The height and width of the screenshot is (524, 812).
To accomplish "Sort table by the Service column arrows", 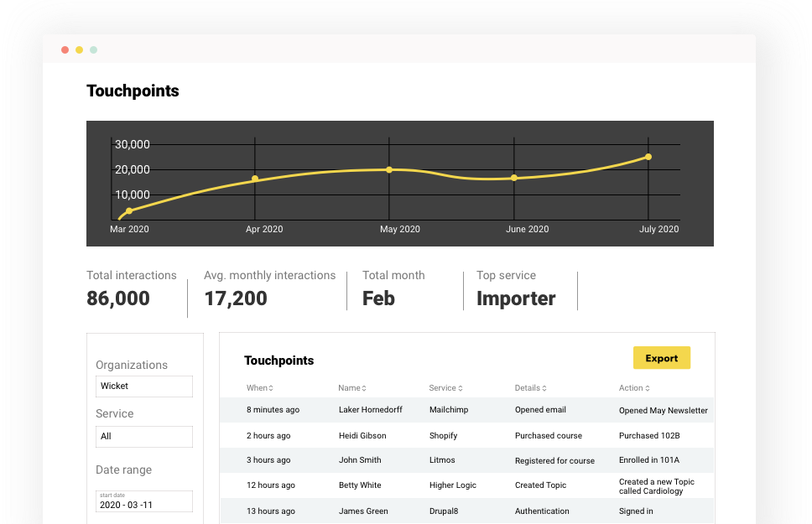I will tap(461, 388).
